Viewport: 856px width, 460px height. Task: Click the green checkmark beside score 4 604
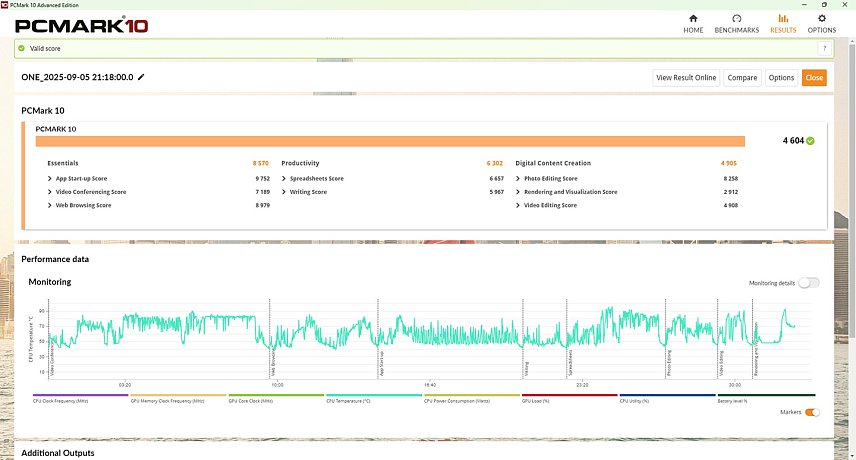click(x=810, y=141)
